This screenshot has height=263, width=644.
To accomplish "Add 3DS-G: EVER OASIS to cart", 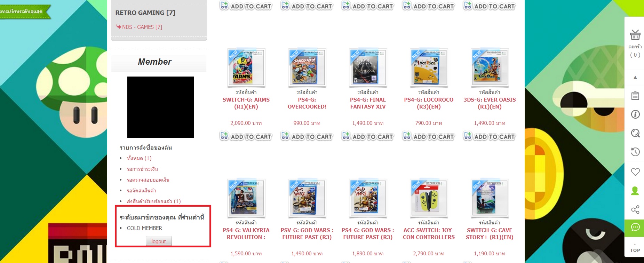I will pyautogui.click(x=489, y=136).
